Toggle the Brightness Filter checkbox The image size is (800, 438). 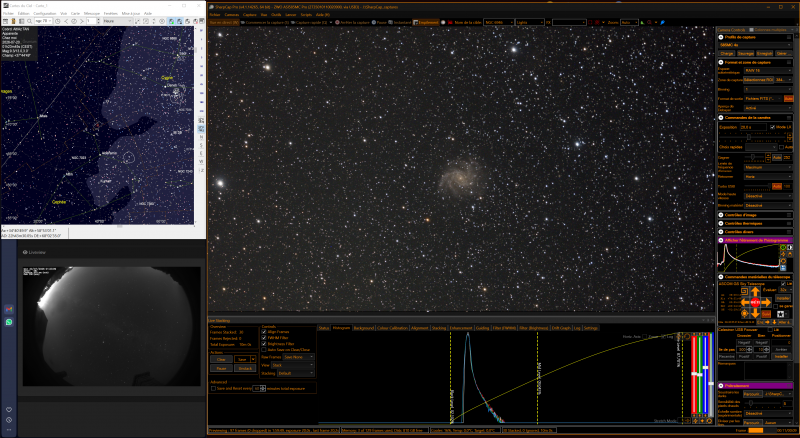tap(264, 344)
